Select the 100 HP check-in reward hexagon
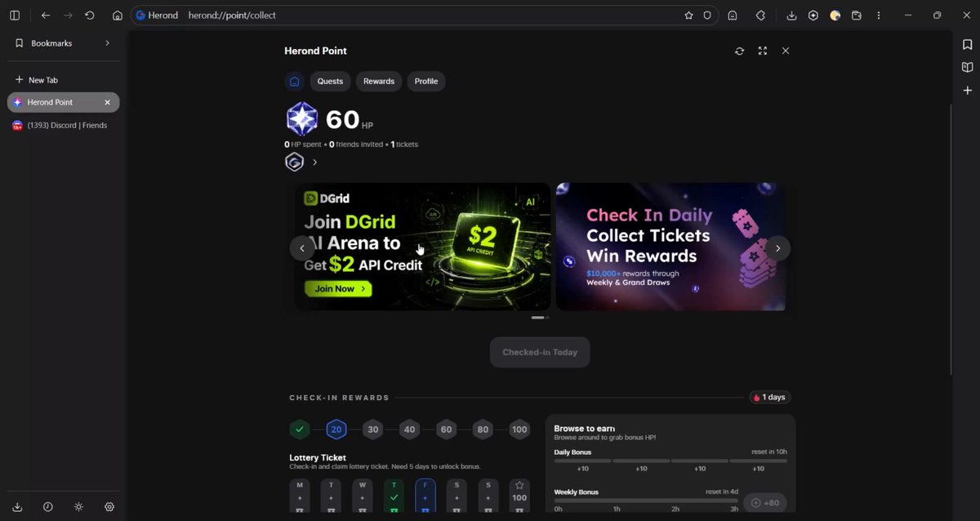This screenshot has width=980, height=521. (x=519, y=429)
